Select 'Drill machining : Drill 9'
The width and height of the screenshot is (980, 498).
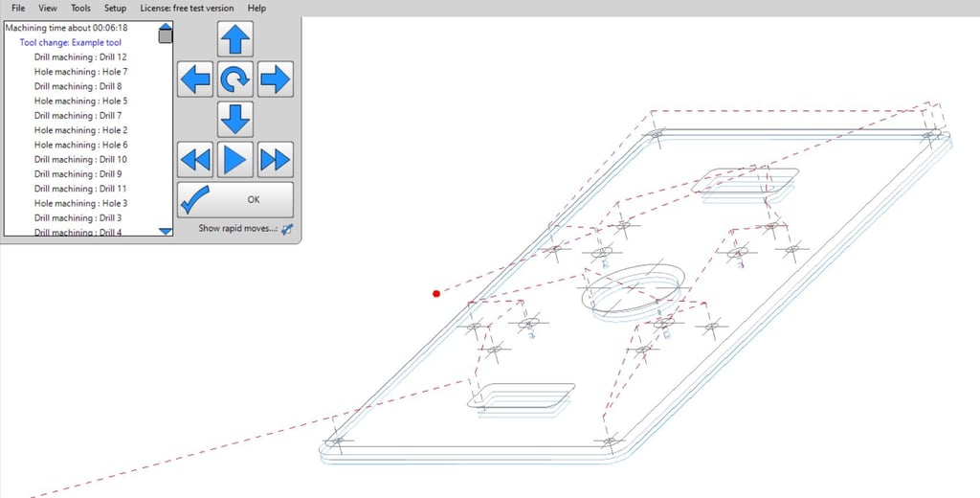[x=78, y=174]
